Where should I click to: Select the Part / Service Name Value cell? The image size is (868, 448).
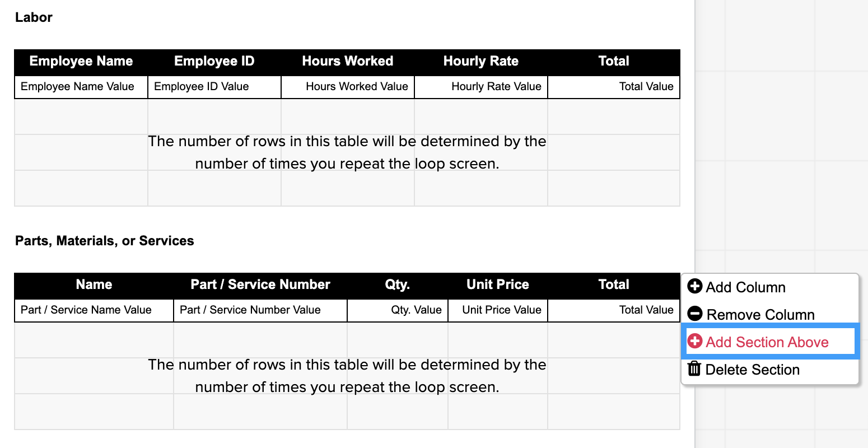pyautogui.click(x=94, y=310)
